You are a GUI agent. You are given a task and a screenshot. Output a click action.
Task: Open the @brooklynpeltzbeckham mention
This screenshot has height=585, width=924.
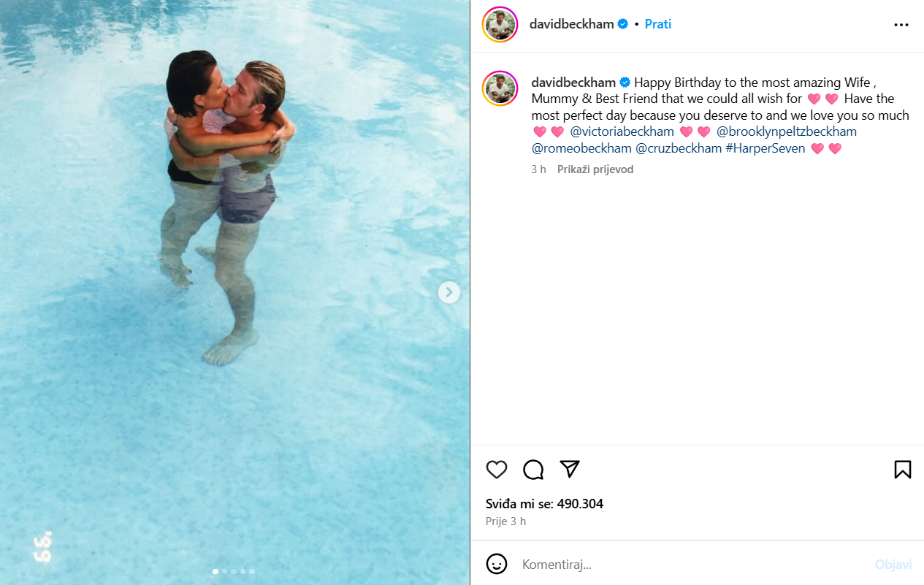(x=787, y=131)
